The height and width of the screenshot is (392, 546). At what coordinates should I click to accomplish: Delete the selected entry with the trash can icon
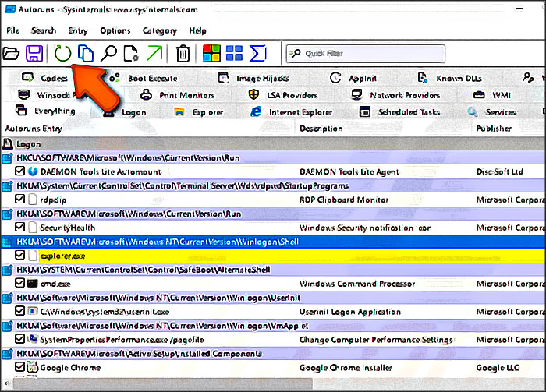(183, 54)
